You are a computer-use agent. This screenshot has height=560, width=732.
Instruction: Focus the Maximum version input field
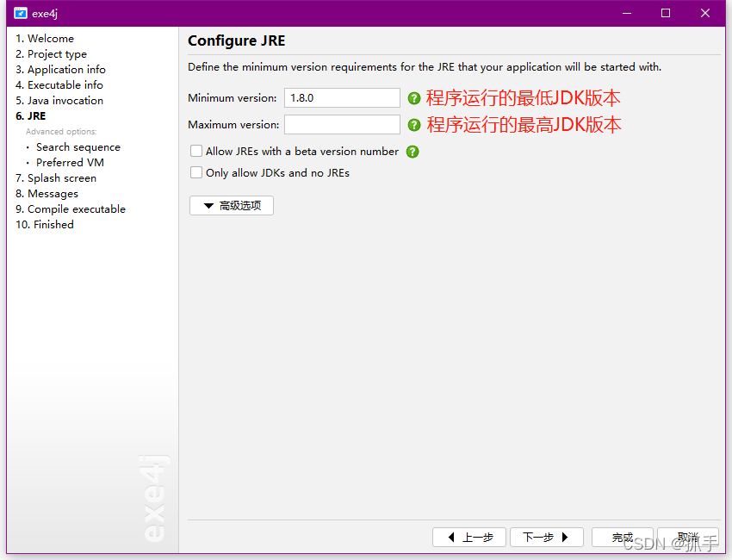point(342,125)
